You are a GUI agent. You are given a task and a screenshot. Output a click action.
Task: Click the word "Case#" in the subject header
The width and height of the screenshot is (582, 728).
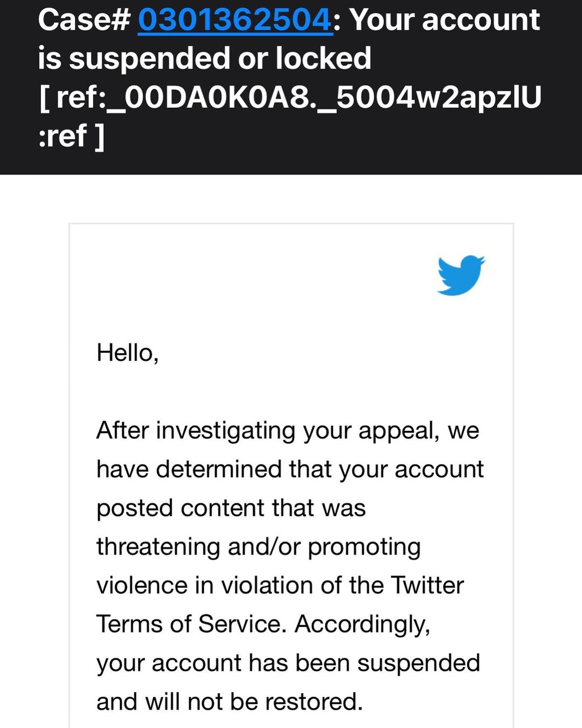[84, 20]
